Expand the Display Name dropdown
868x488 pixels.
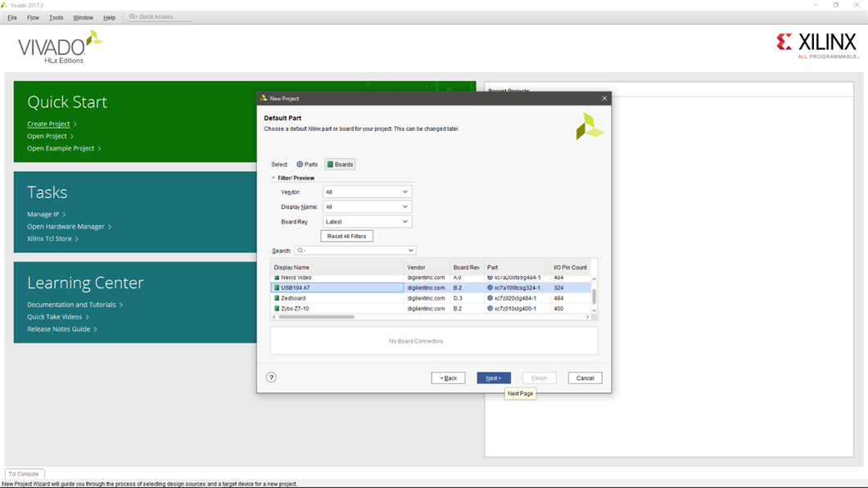point(366,207)
